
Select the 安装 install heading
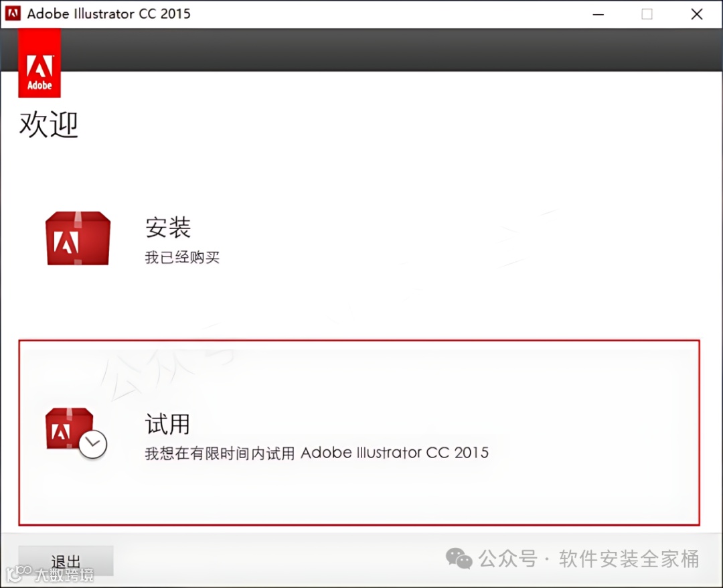pyautogui.click(x=168, y=227)
